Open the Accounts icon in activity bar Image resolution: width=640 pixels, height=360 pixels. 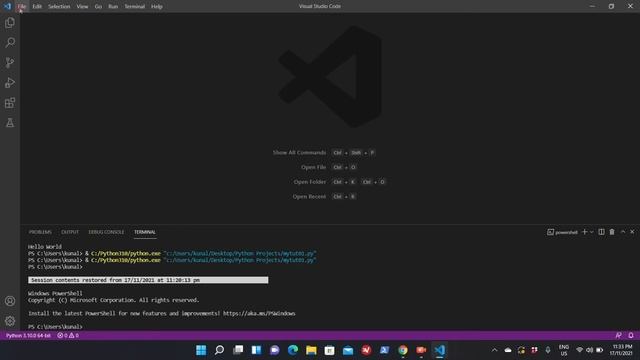(10, 301)
